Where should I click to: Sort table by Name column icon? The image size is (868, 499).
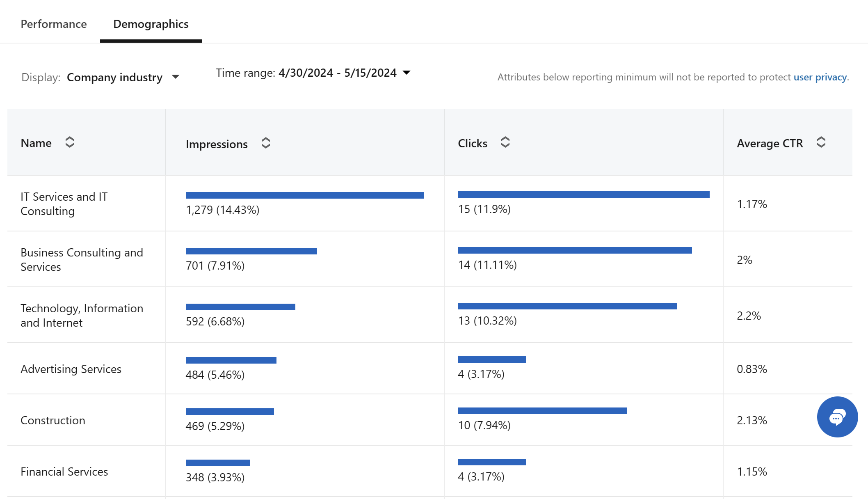pos(70,142)
